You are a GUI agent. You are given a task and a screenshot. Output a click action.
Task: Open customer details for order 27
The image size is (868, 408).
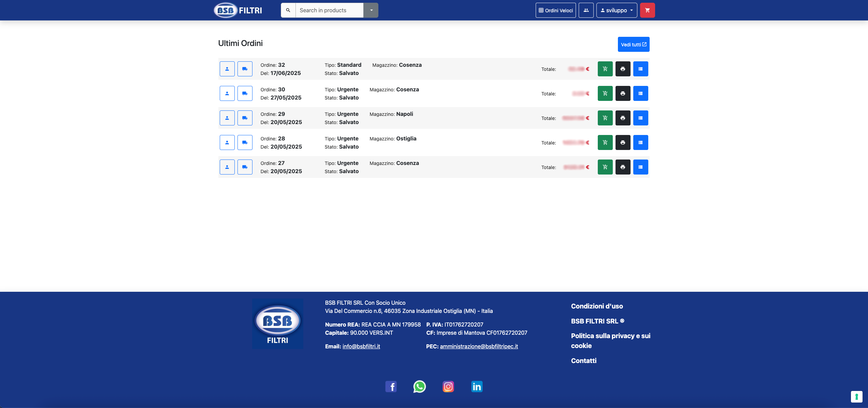tap(227, 167)
